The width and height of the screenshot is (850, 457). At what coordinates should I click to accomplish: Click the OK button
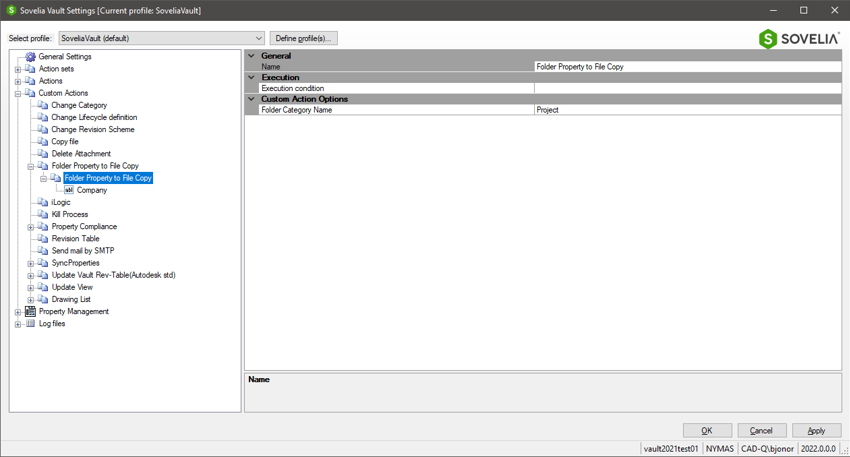(707, 430)
